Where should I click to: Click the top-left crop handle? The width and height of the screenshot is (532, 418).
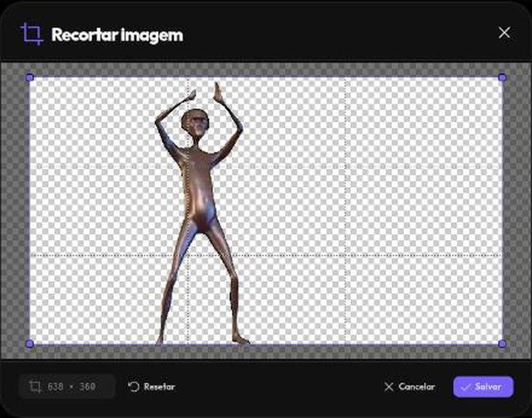coord(30,78)
